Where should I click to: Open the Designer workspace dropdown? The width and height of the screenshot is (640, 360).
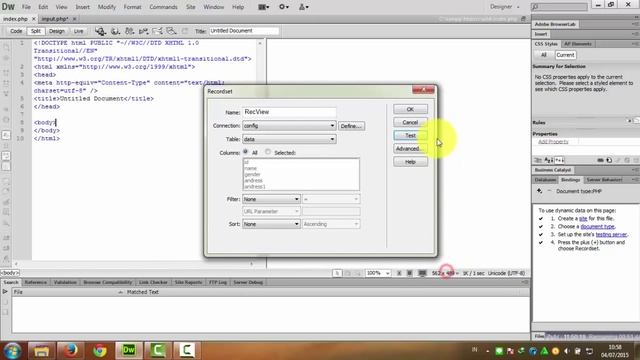click(505, 7)
